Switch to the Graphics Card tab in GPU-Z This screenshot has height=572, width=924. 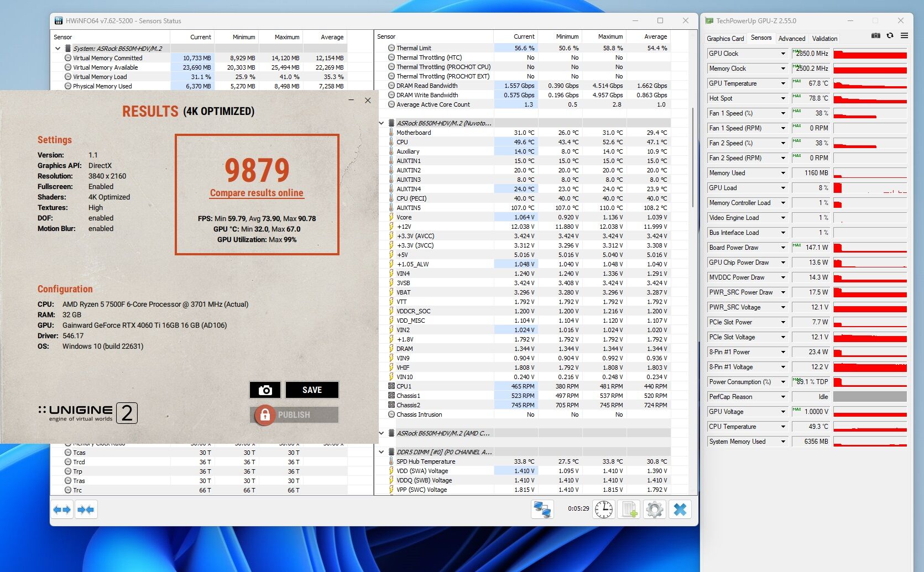coord(725,39)
